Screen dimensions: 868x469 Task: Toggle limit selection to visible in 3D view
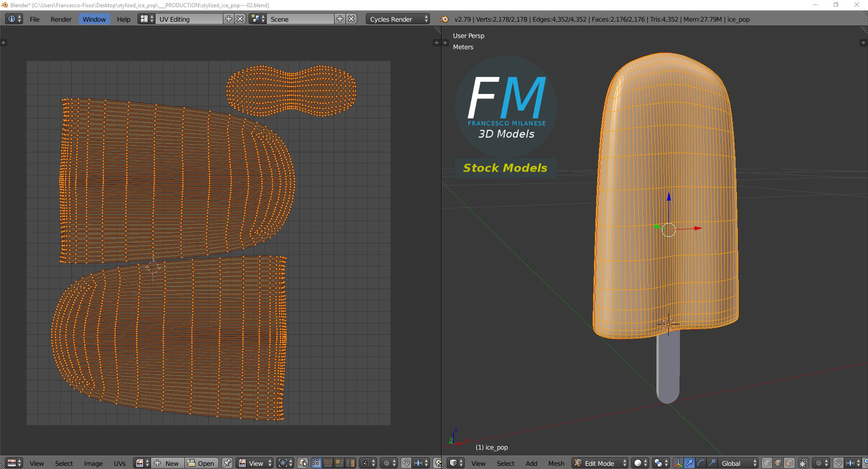click(803, 463)
